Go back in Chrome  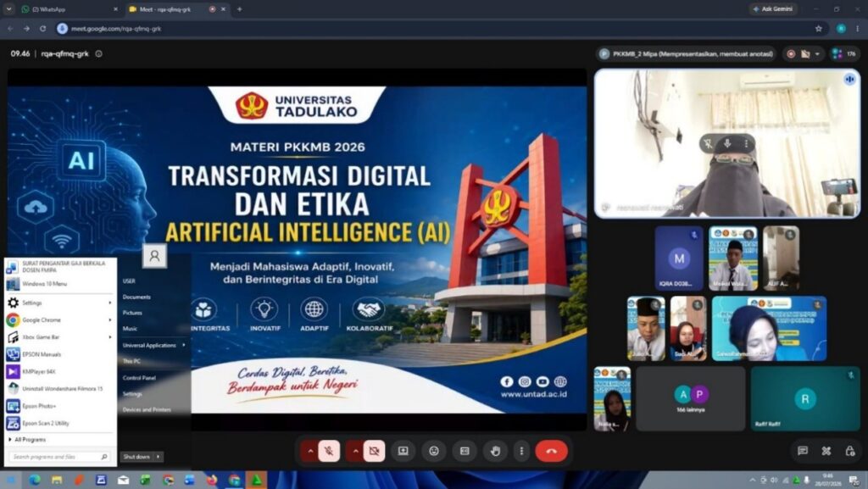coord(10,28)
